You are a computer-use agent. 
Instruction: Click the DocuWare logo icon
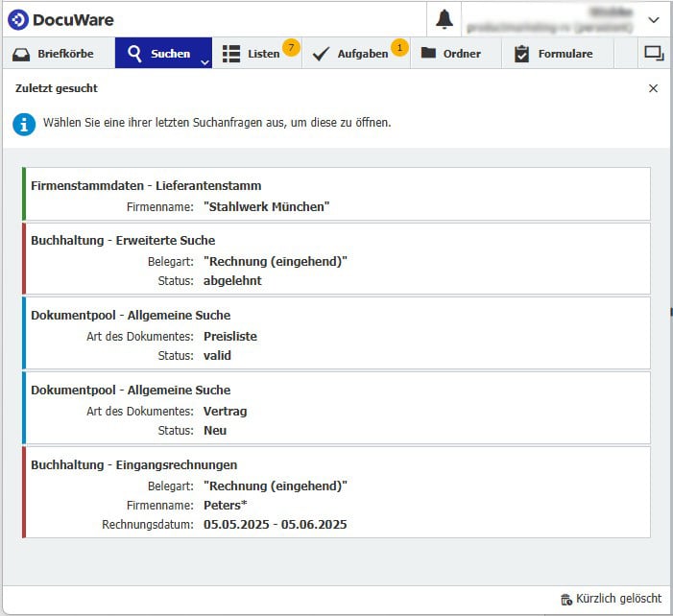[18, 20]
